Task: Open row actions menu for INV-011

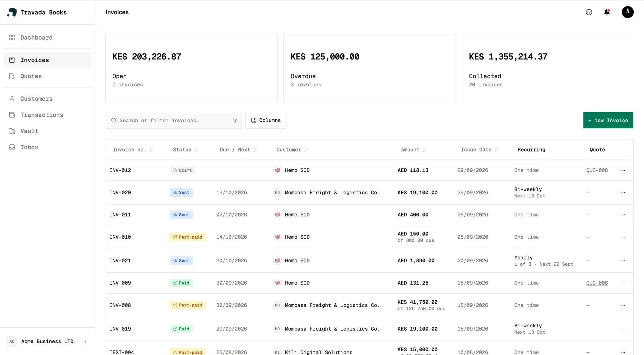Action: [x=623, y=215]
